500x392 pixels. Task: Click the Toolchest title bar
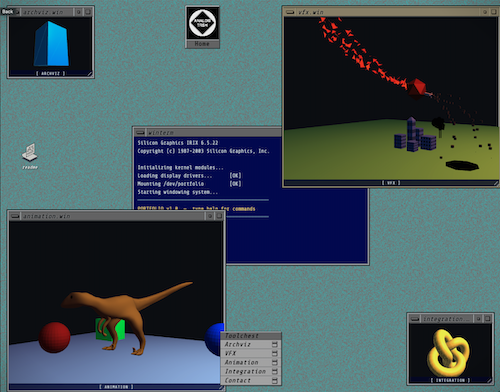[x=251, y=336]
